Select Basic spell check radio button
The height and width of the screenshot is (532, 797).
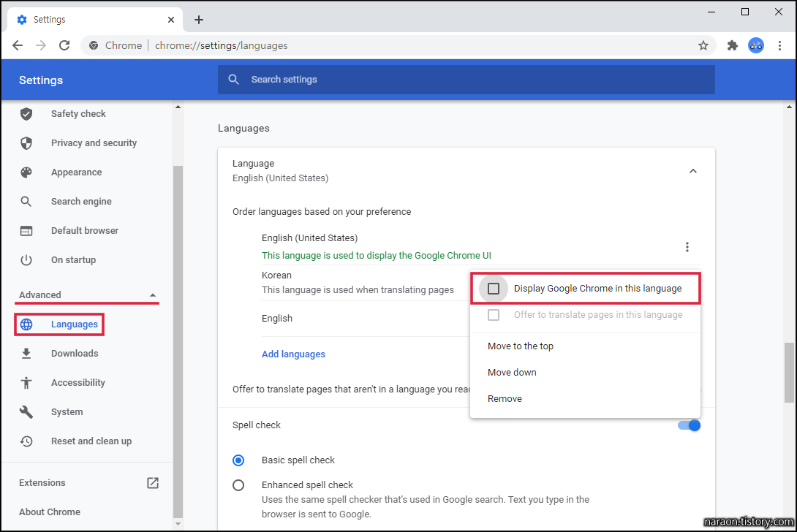click(x=238, y=460)
